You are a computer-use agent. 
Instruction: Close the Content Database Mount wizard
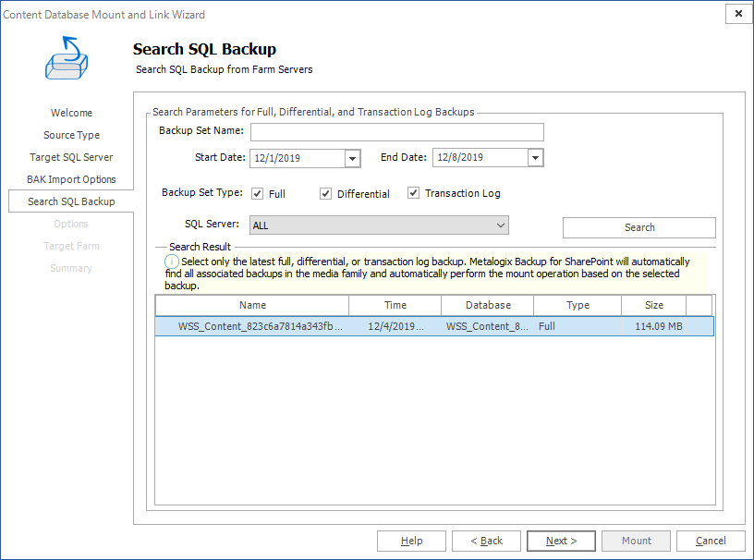[x=738, y=14]
